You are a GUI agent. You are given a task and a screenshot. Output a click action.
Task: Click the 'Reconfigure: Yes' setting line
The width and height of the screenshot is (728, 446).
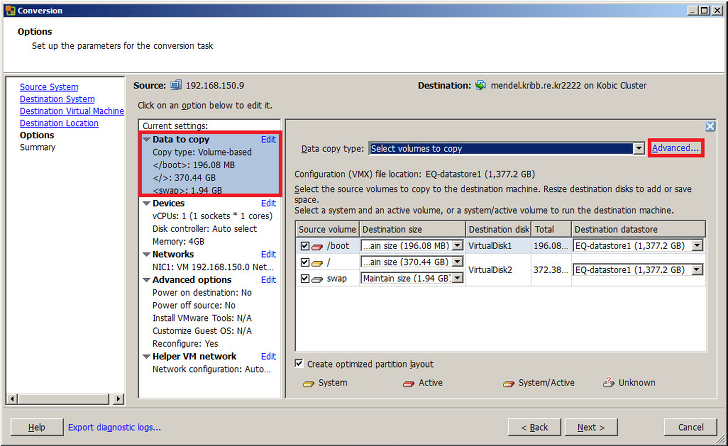click(x=185, y=343)
